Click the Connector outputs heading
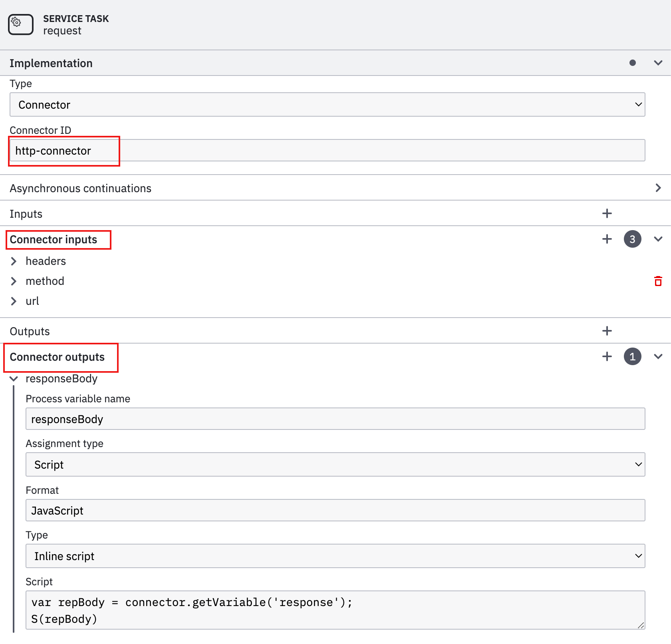The image size is (671, 644). [57, 357]
